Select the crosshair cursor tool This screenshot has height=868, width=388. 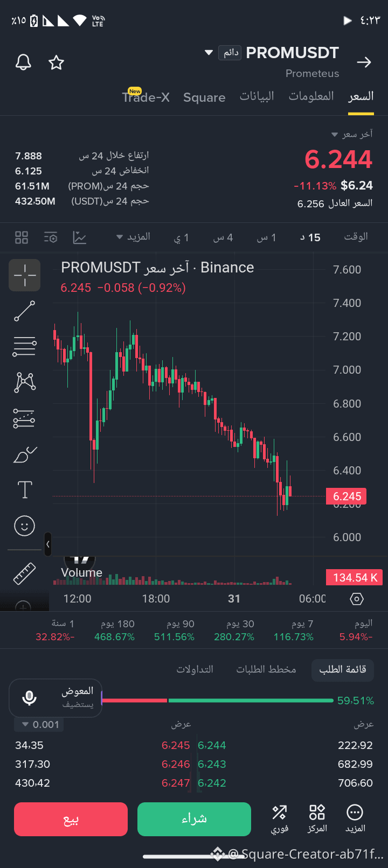pyautogui.click(x=24, y=275)
